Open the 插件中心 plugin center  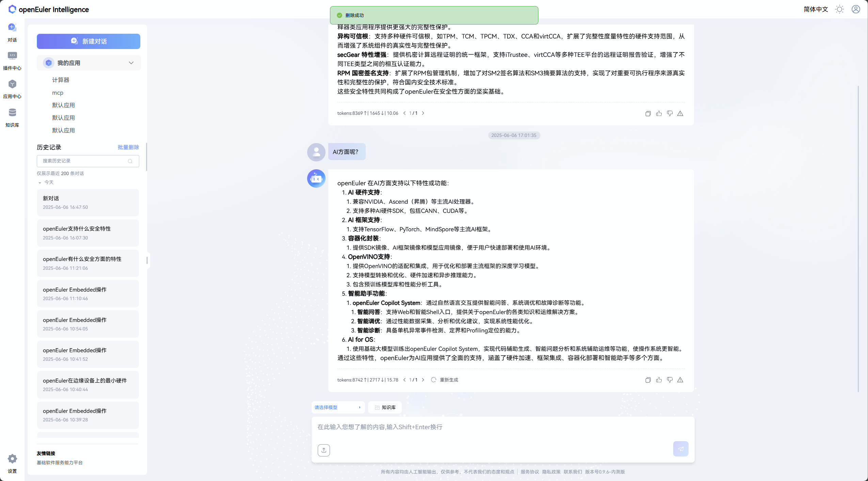pos(12,61)
